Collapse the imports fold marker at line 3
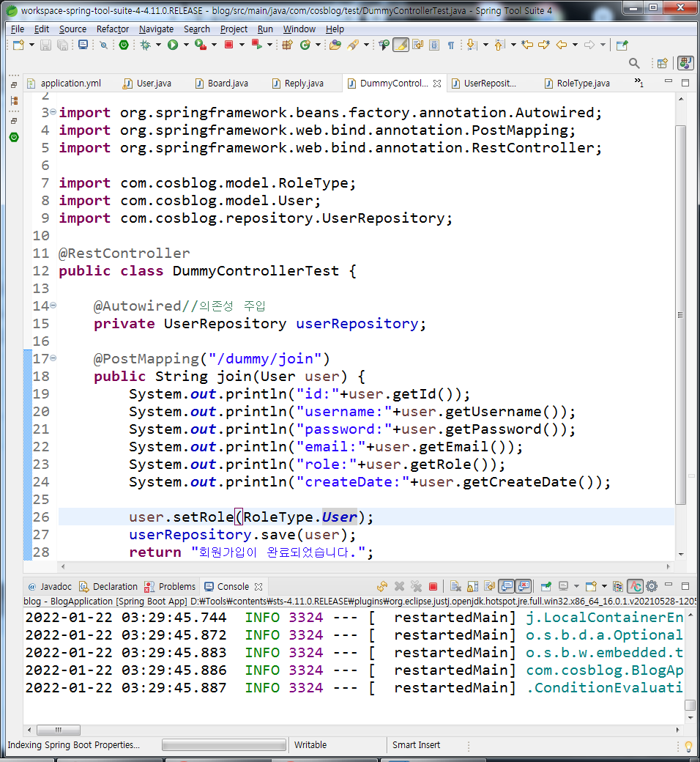Viewport: 700px width, 762px height. [x=53, y=112]
